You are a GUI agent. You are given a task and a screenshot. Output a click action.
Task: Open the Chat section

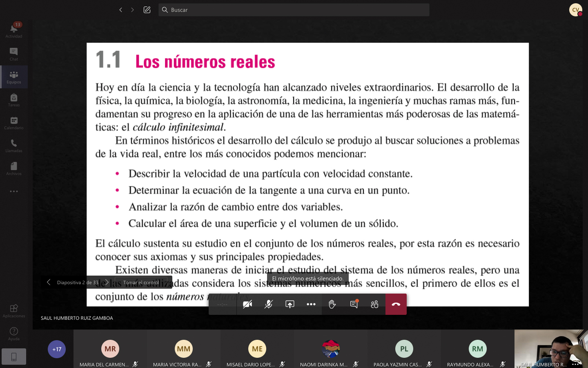(14, 54)
